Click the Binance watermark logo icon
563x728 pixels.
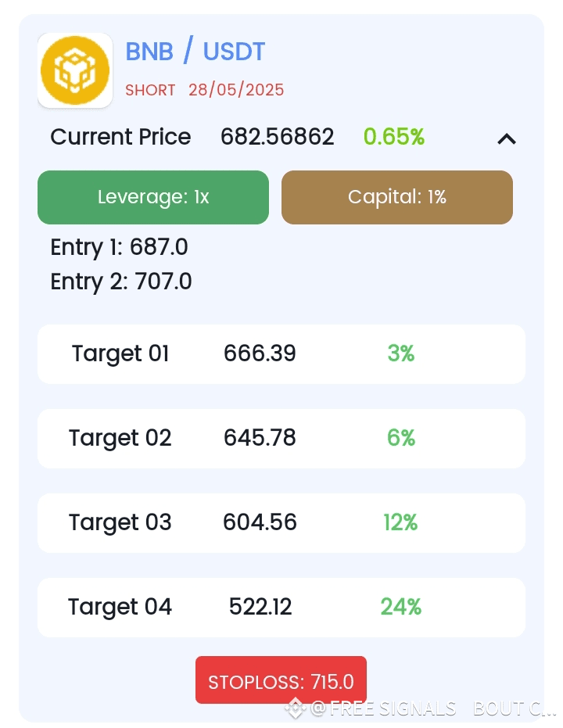[x=295, y=708]
